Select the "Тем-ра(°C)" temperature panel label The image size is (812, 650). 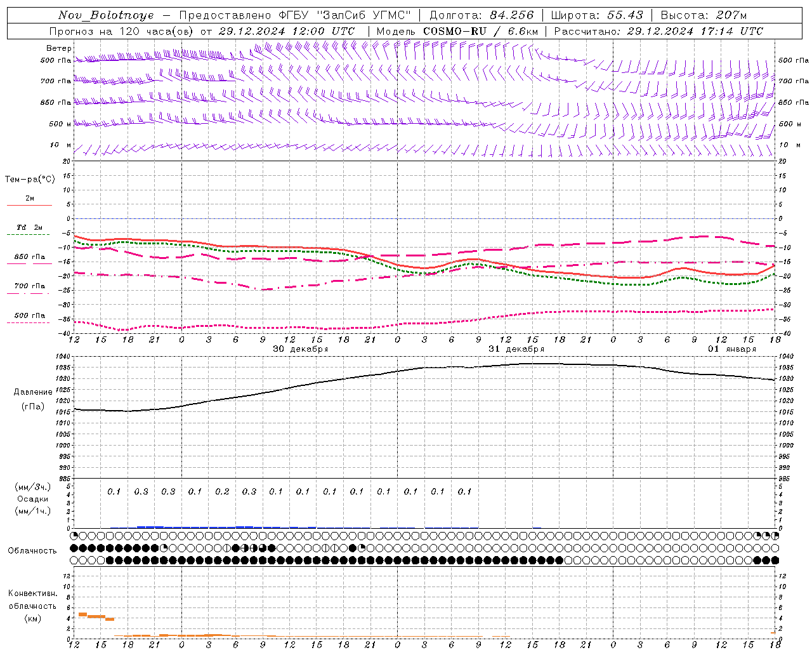coord(30,180)
